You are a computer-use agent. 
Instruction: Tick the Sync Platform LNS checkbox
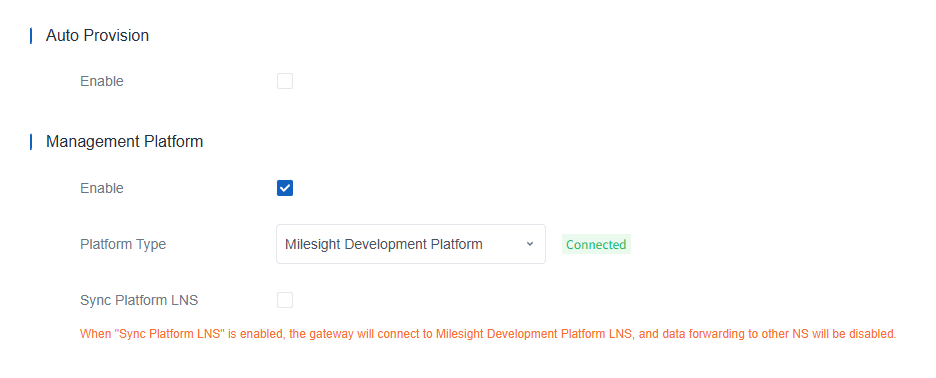[x=285, y=300]
